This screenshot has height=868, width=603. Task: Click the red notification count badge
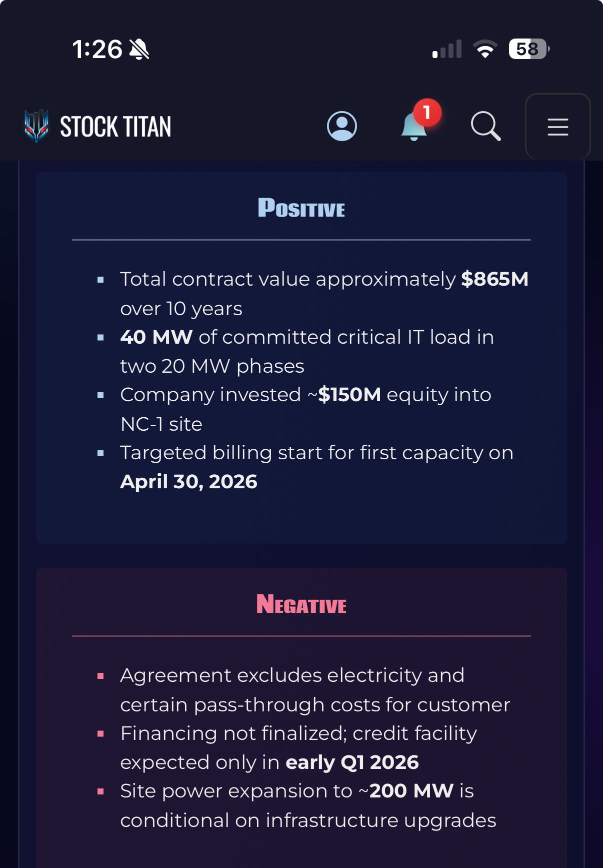point(425,113)
